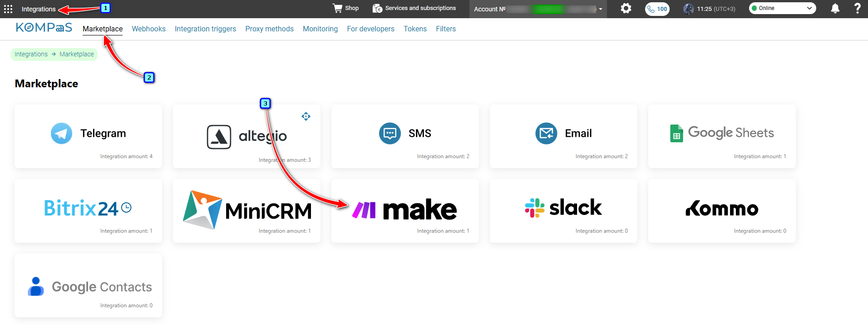The width and height of the screenshot is (868, 325).
Task: Click the move handle on altegio card
Action: tap(306, 116)
